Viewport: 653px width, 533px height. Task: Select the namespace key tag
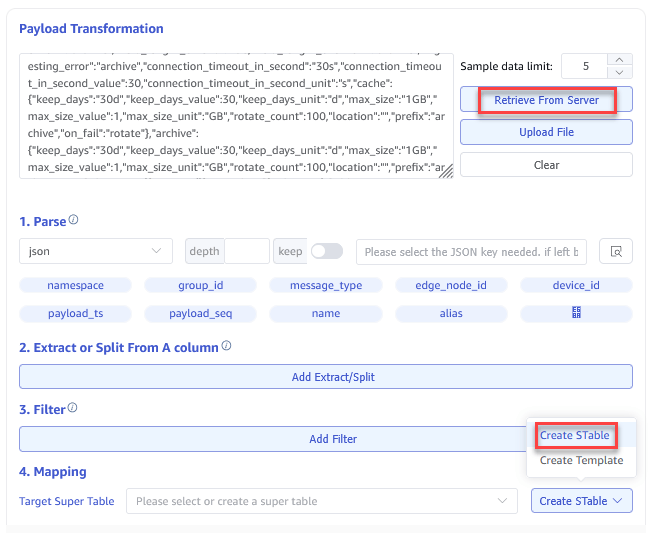(75, 285)
